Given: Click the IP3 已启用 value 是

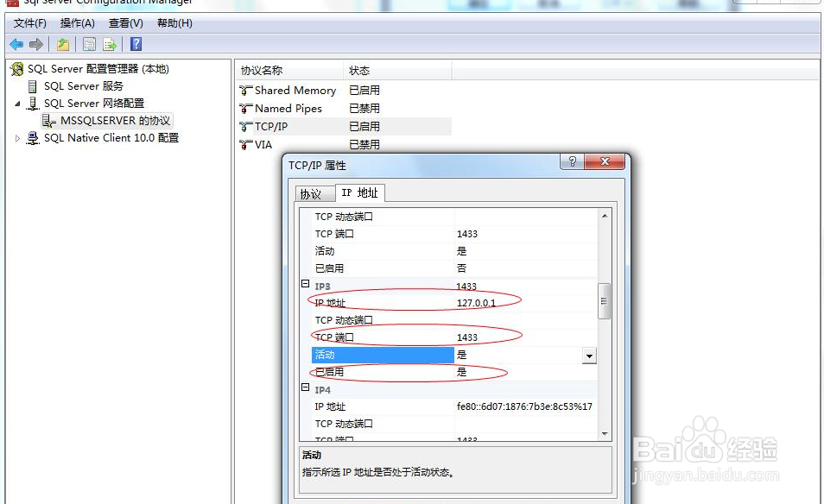Looking at the screenshot, I should point(462,372).
